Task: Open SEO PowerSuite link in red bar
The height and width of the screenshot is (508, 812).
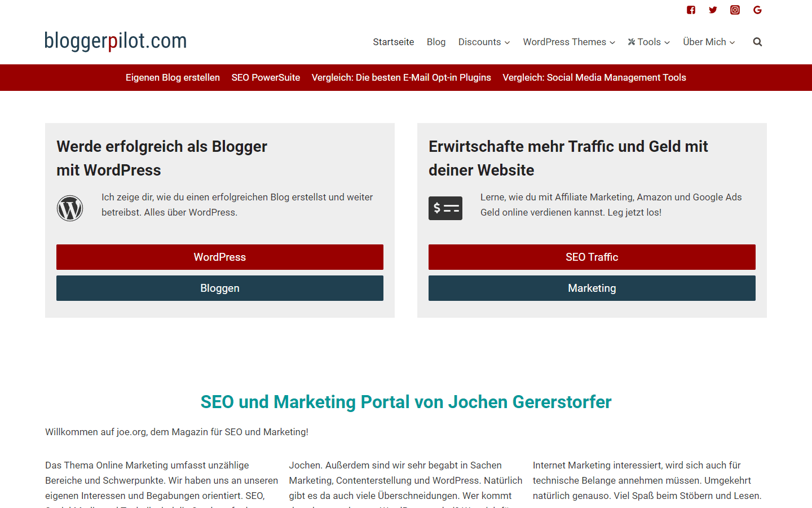Action: 266,77
